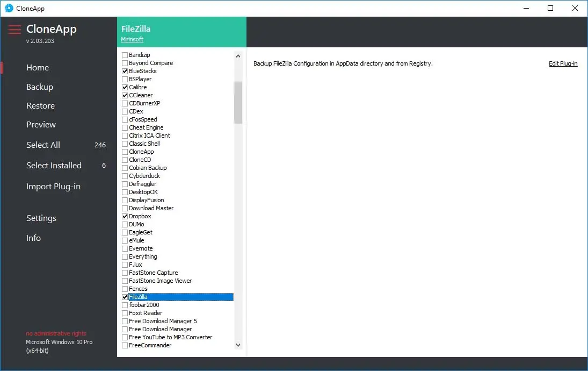Select the CDBurnerXP list entry
Image resolution: width=588 pixels, height=371 pixels.
pos(144,103)
